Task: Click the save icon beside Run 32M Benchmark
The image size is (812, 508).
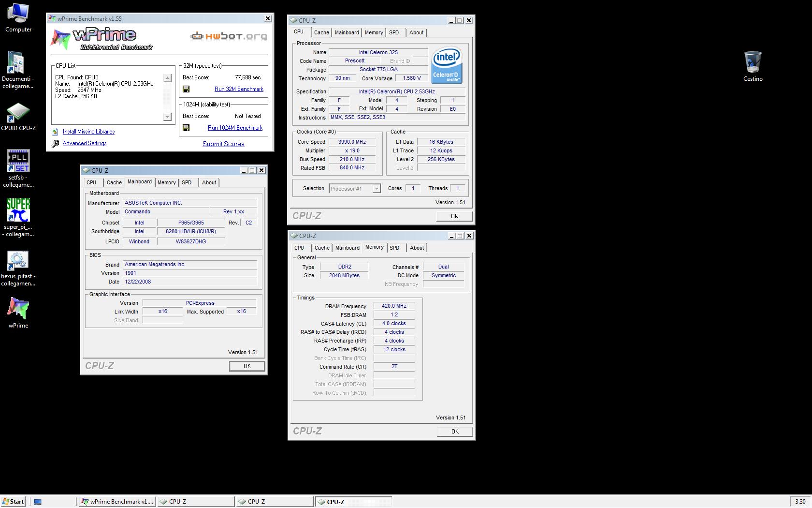Action: (186, 89)
